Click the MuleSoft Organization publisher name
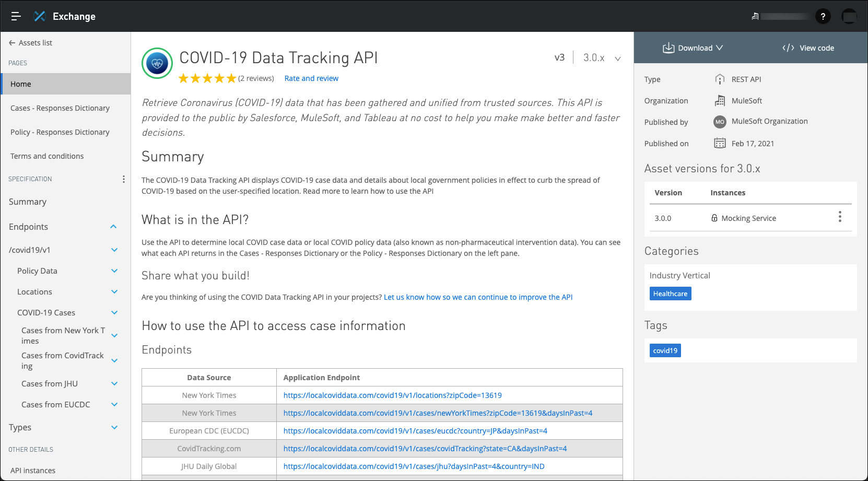 point(769,121)
